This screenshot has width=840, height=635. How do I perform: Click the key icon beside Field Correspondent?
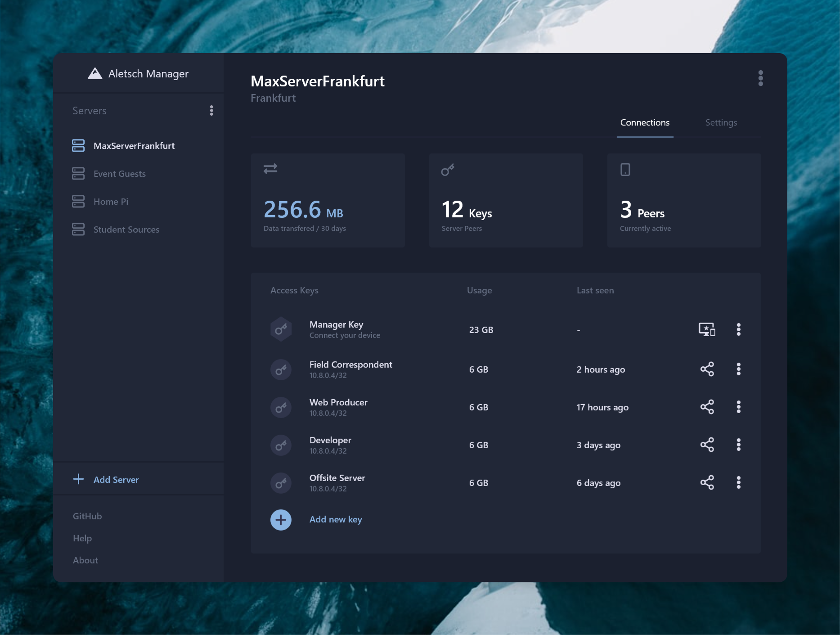pos(281,369)
